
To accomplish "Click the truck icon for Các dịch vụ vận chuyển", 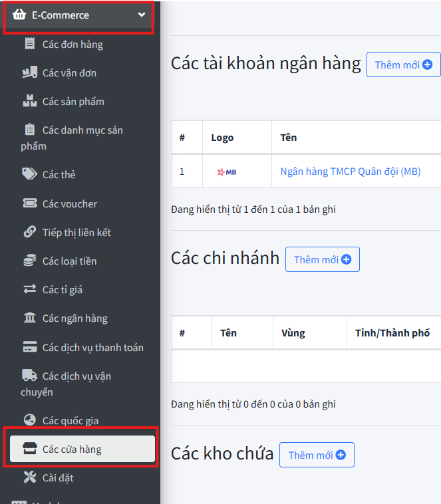I will (x=29, y=376).
